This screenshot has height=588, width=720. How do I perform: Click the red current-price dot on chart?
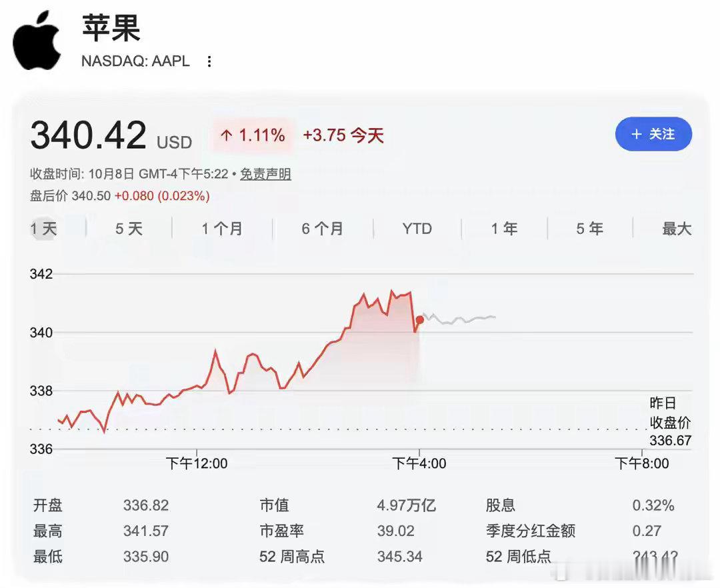420,320
